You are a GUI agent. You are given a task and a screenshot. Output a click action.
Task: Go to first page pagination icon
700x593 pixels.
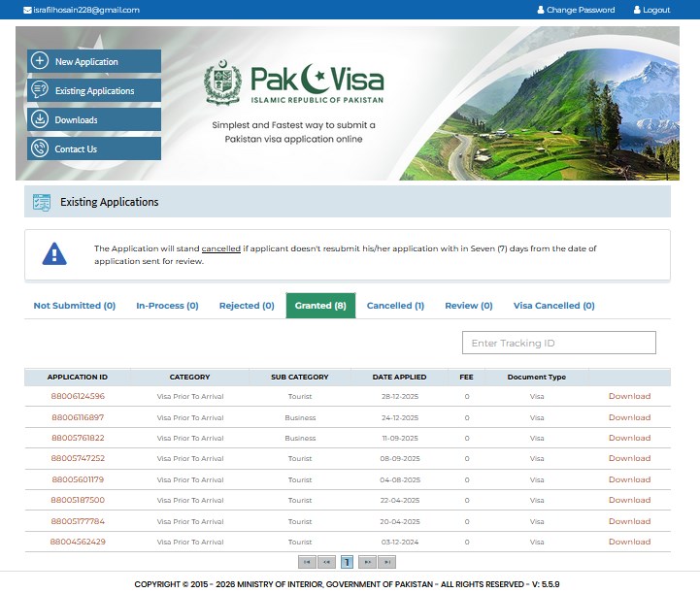point(308,562)
